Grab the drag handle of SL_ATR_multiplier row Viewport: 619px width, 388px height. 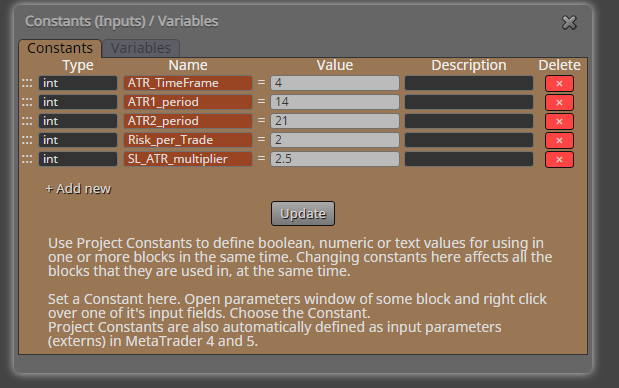pyautogui.click(x=27, y=159)
